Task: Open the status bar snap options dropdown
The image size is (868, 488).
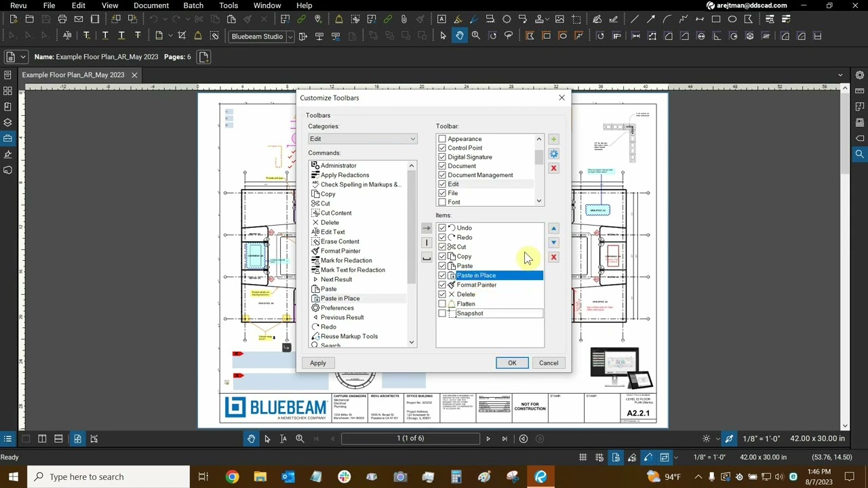Action: click(676, 457)
